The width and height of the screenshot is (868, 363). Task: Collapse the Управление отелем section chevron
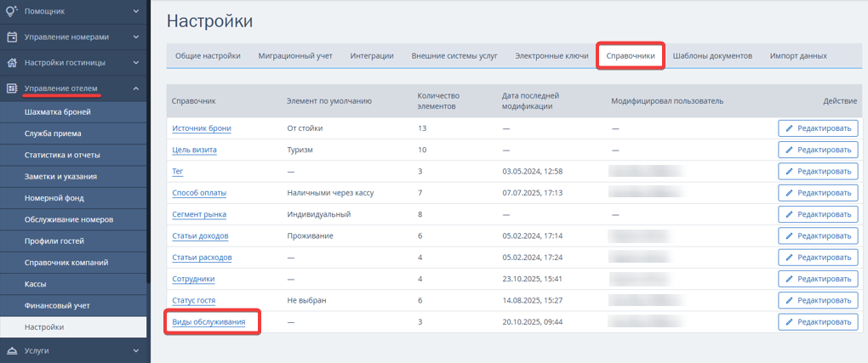click(x=136, y=88)
